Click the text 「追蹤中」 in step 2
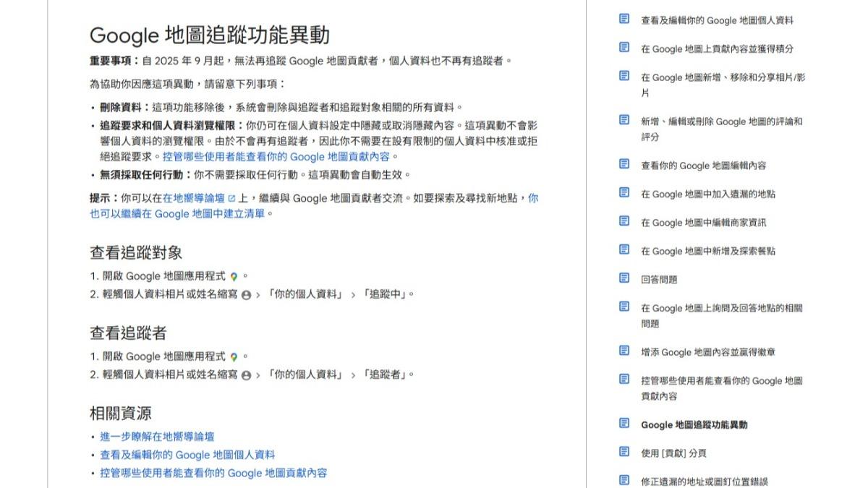The image size is (868, 488). [386, 294]
